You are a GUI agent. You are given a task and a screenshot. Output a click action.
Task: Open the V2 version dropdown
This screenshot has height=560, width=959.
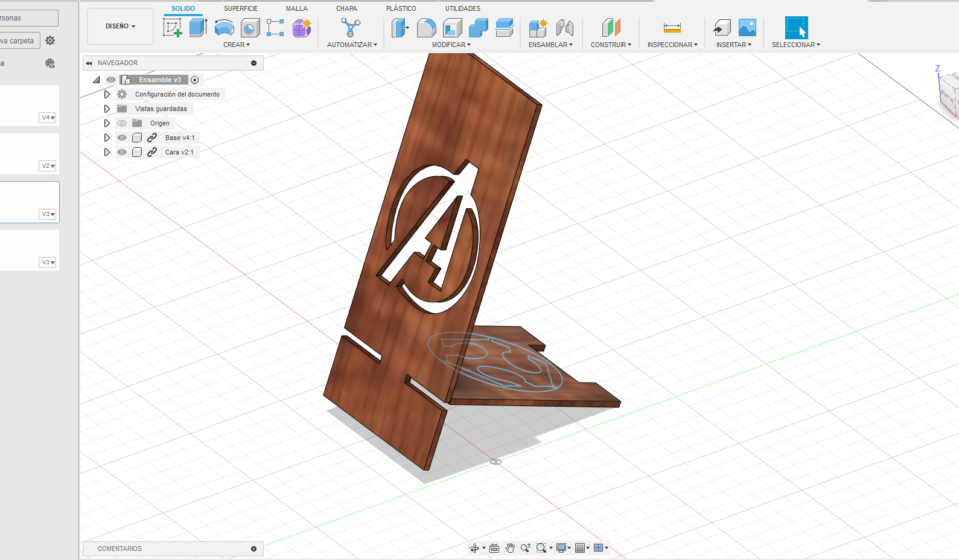tap(48, 166)
